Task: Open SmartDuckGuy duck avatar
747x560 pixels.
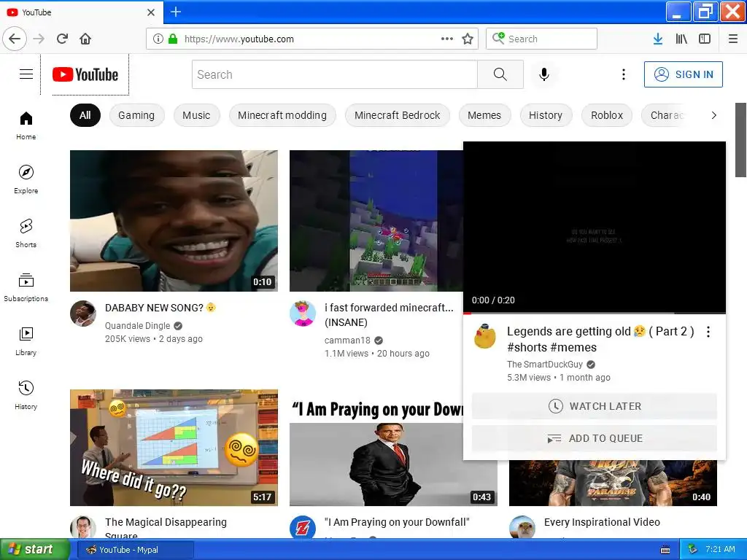Action: coord(485,336)
